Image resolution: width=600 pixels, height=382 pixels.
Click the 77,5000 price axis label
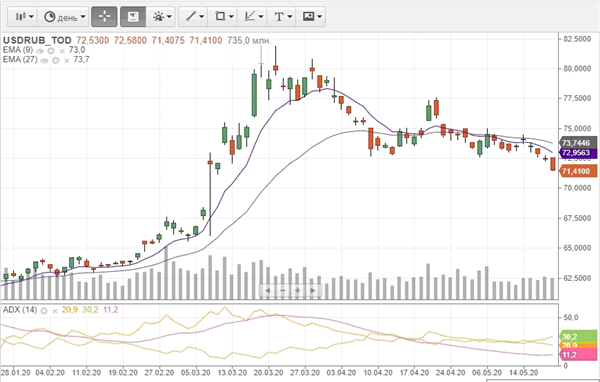click(x=577, y=98)
